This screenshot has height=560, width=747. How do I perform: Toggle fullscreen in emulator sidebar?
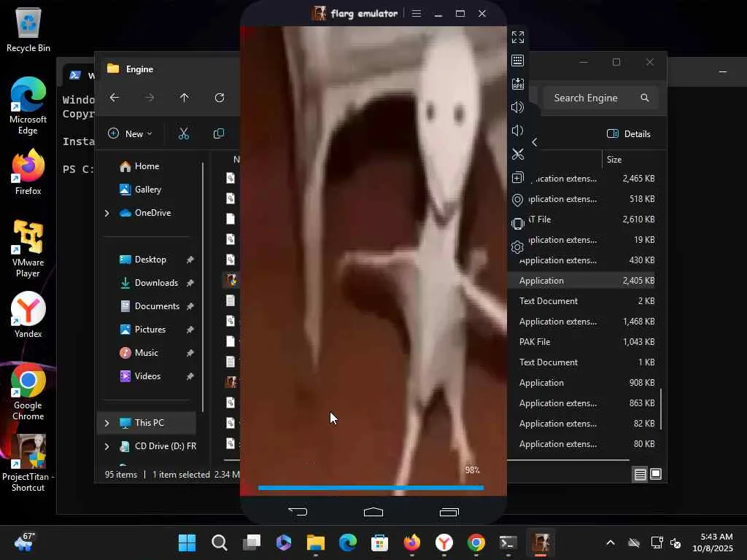(518, 37)
